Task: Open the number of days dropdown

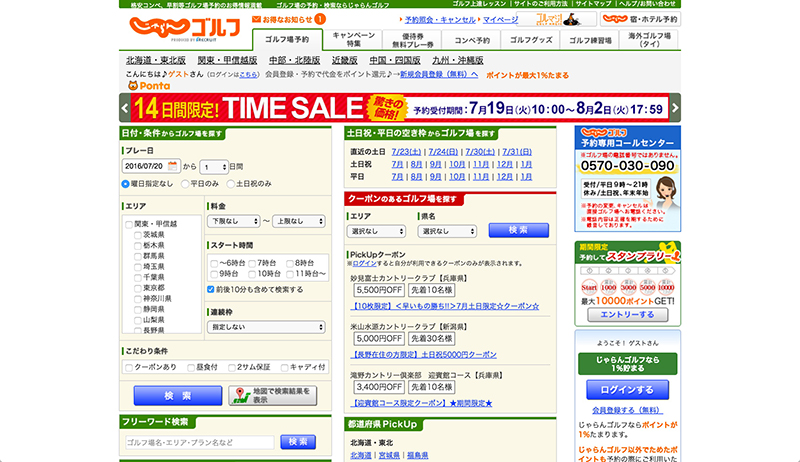Action: click(x=213, y=166)
